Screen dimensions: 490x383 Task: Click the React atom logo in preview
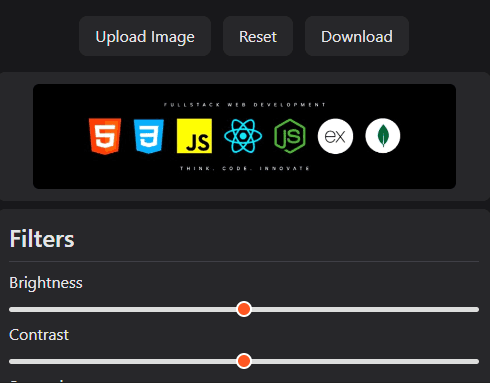coord(243,136)
